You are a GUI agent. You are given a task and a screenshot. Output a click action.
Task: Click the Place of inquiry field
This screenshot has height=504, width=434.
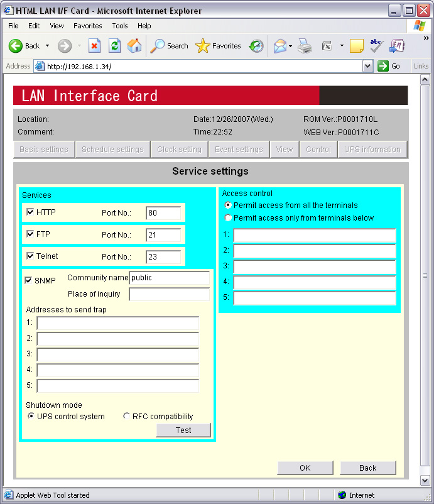pyautogui.click(x=170, y=294)
